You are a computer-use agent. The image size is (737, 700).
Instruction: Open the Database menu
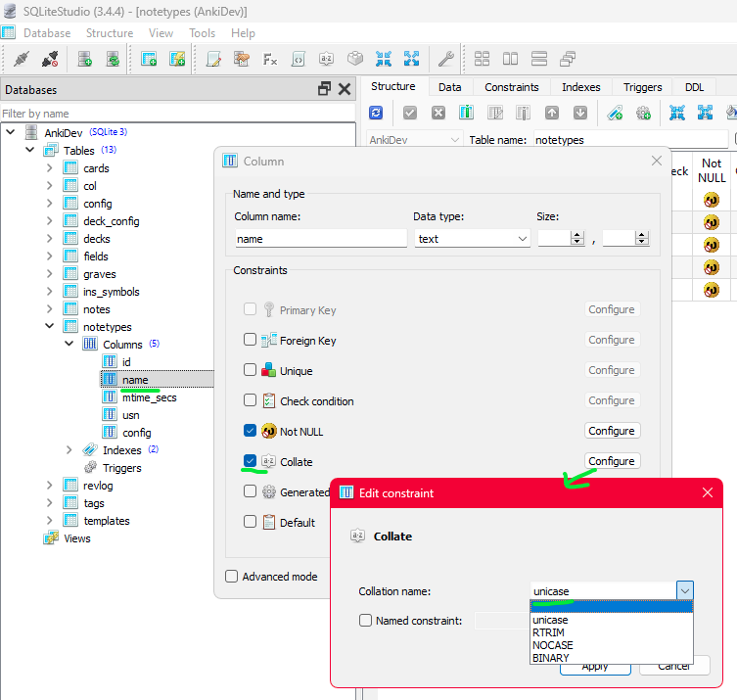coord(47,33)
